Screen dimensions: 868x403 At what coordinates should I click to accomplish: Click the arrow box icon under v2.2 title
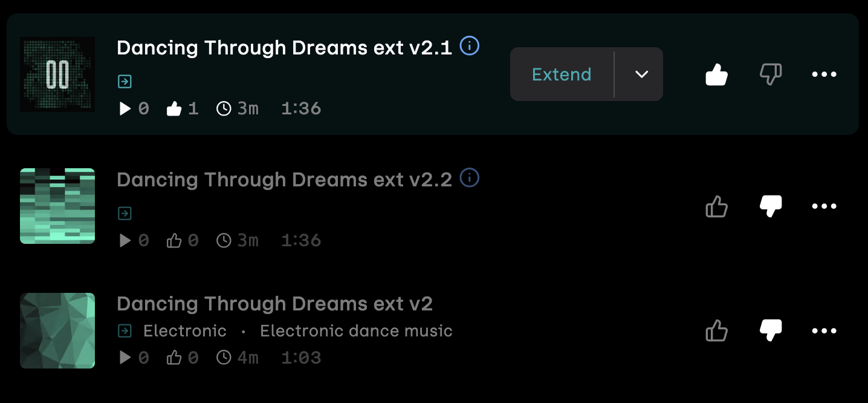coord(125,214)
